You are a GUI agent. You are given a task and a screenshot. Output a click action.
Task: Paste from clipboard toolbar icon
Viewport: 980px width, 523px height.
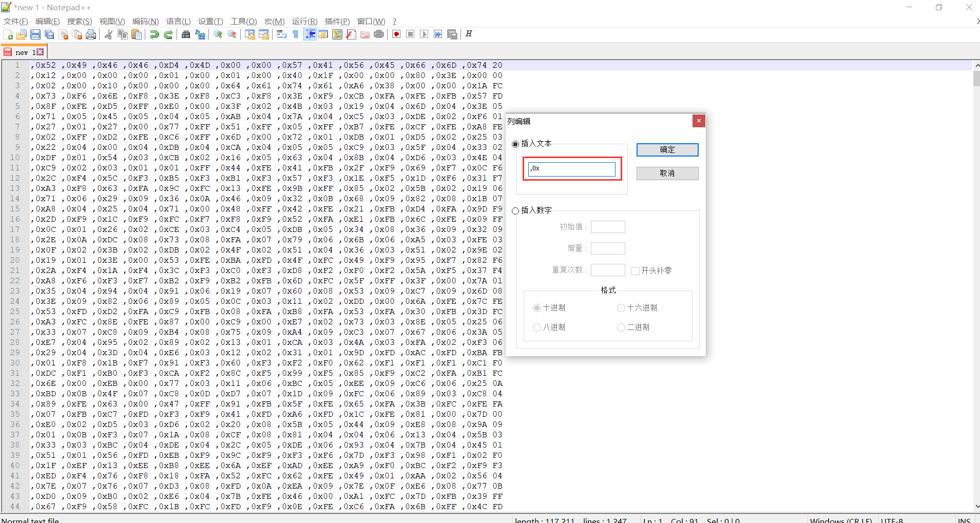[x=137, y=34]
